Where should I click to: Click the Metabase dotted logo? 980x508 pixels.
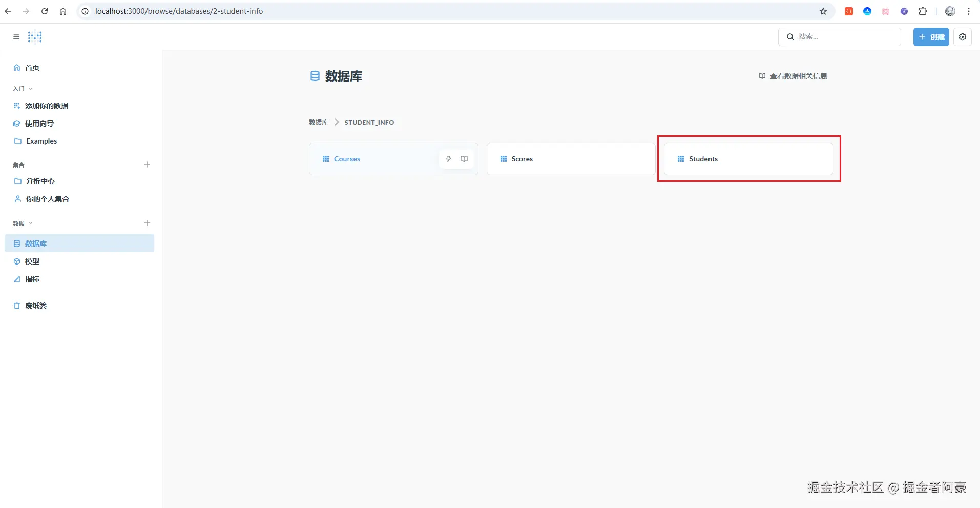click(x=35, y=37)
